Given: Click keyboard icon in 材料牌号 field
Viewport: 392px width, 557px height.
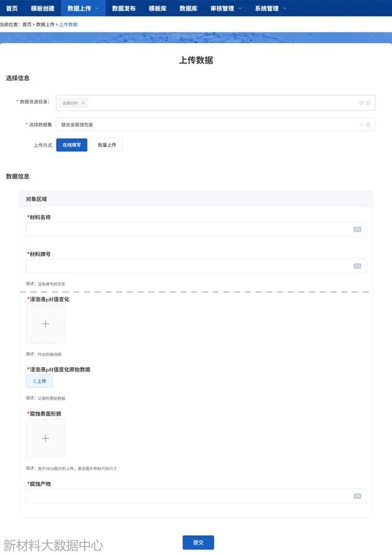Looking at the screenshot, I should tap(357, 266).
